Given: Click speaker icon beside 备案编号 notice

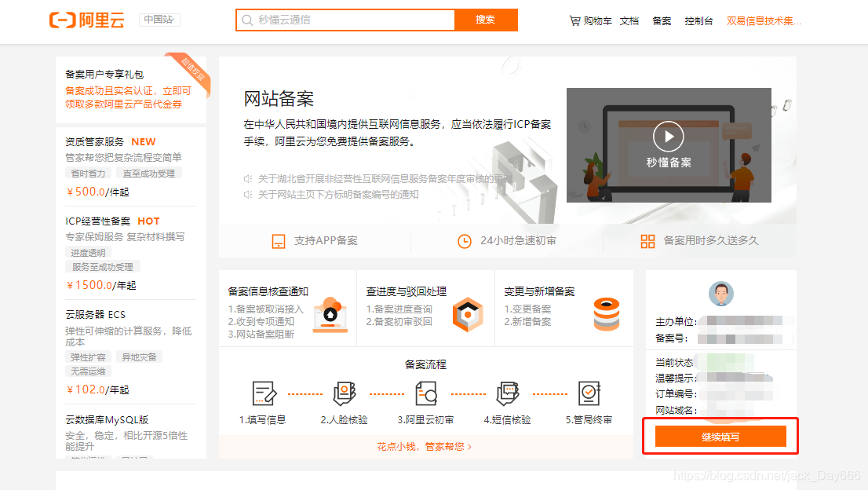Looking at the screenshot, I should tap(248, 195).
